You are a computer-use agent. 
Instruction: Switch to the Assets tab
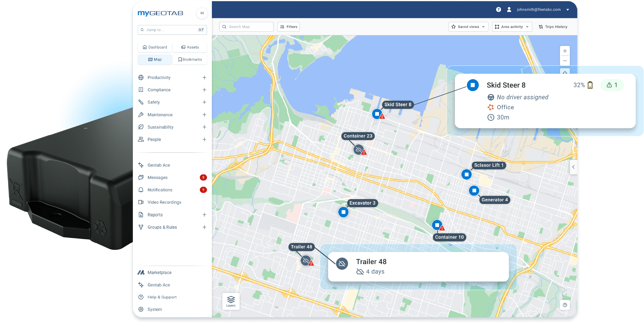pyautogui.click(x=190, y=47)
